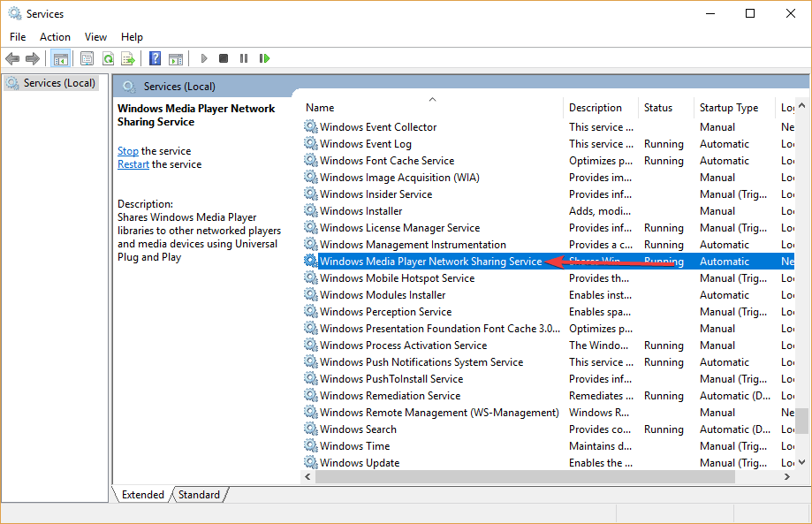Click Restart the service link
Image resolution: width=812 pixels, height=524 pixels.
133,164
